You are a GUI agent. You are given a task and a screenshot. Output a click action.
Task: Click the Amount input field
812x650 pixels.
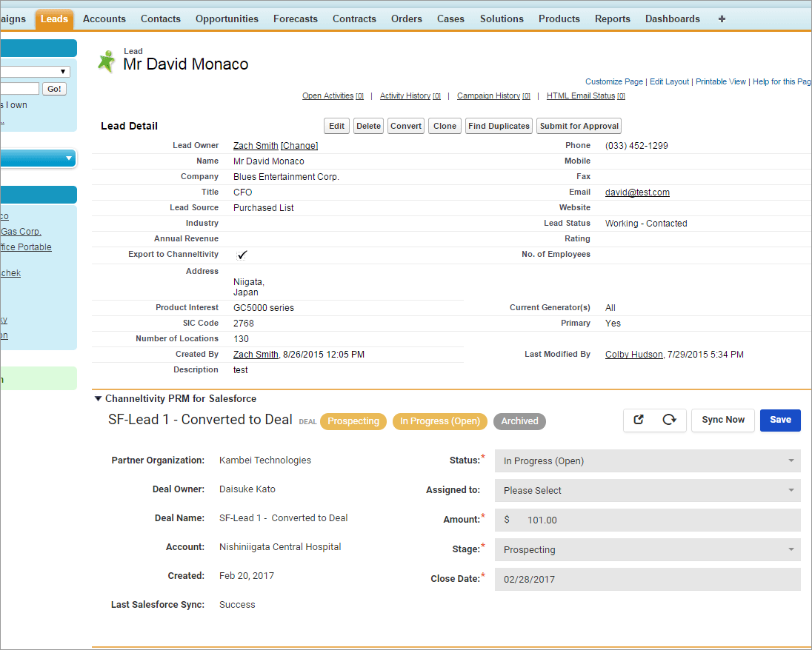(648, 520)
